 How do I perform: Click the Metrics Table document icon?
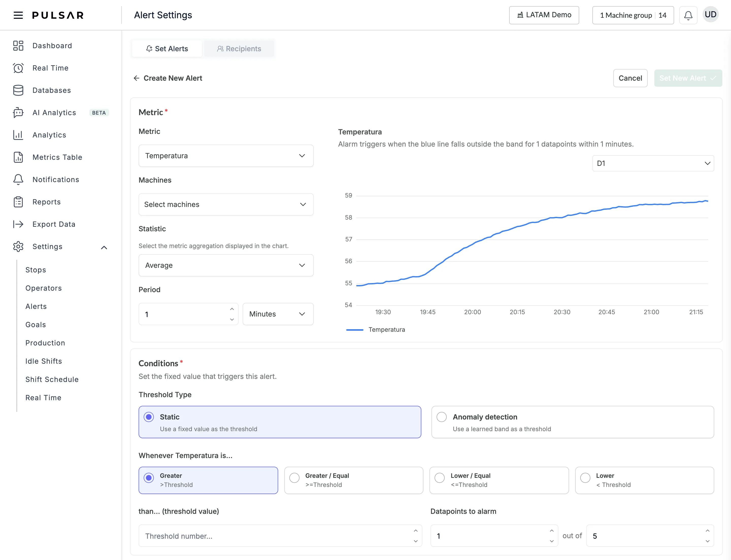click(x=18, y=157)
